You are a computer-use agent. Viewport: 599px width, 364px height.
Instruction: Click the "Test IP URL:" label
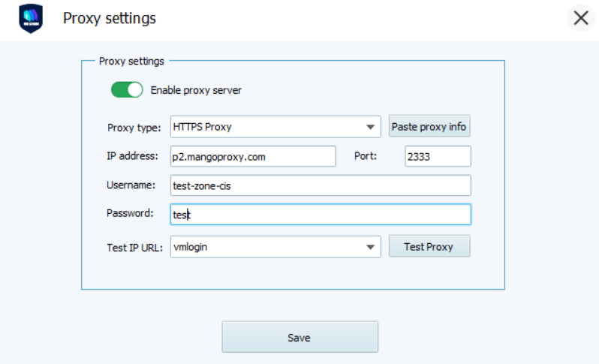point(135,246)
